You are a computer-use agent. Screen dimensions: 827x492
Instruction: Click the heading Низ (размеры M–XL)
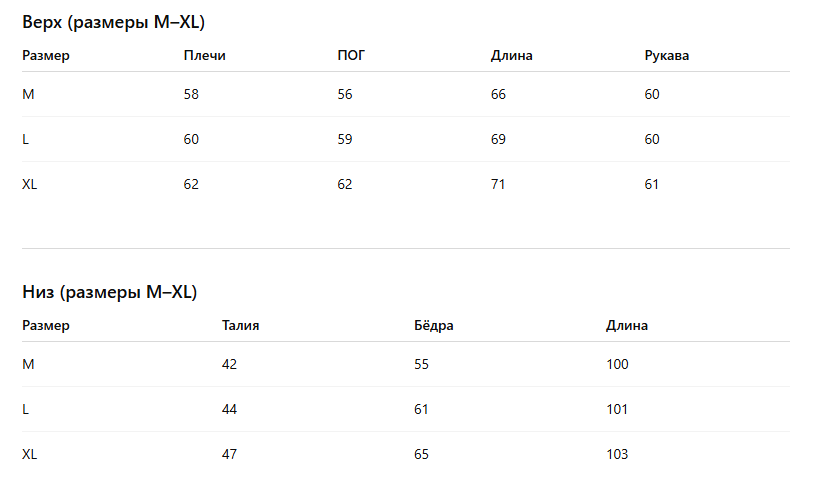(x=110, y=292)
